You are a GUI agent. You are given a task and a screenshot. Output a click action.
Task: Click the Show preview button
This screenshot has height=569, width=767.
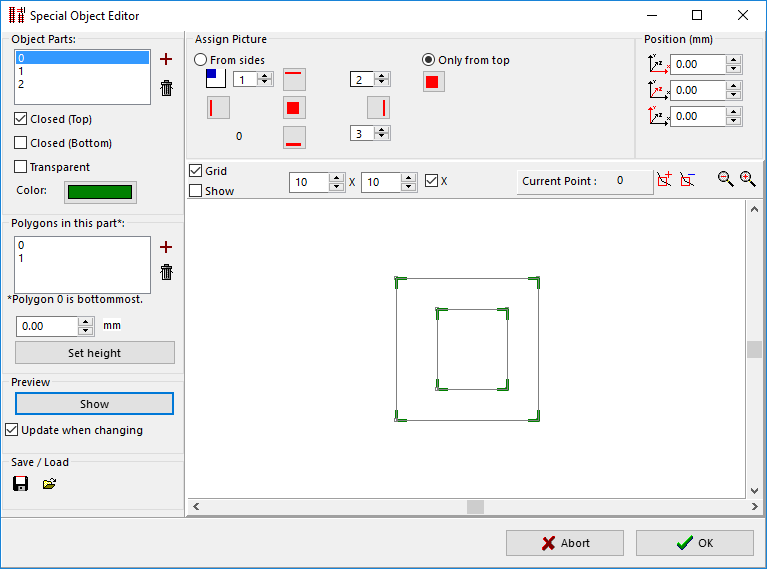94,404
